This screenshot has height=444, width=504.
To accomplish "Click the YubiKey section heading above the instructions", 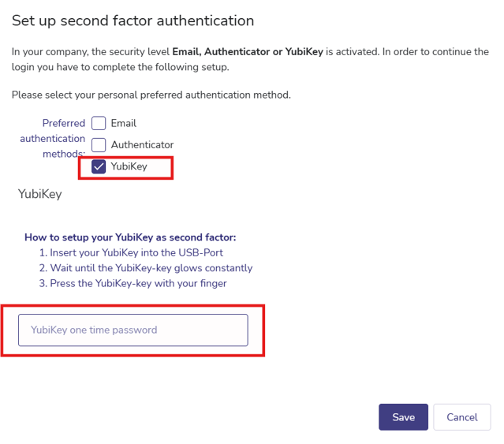I will pyautogui.click(x=39, y=193).
